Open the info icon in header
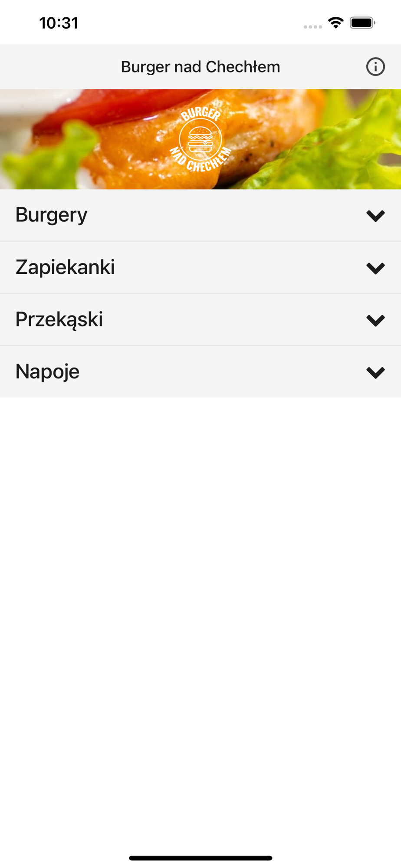 (x=375, y=67)
